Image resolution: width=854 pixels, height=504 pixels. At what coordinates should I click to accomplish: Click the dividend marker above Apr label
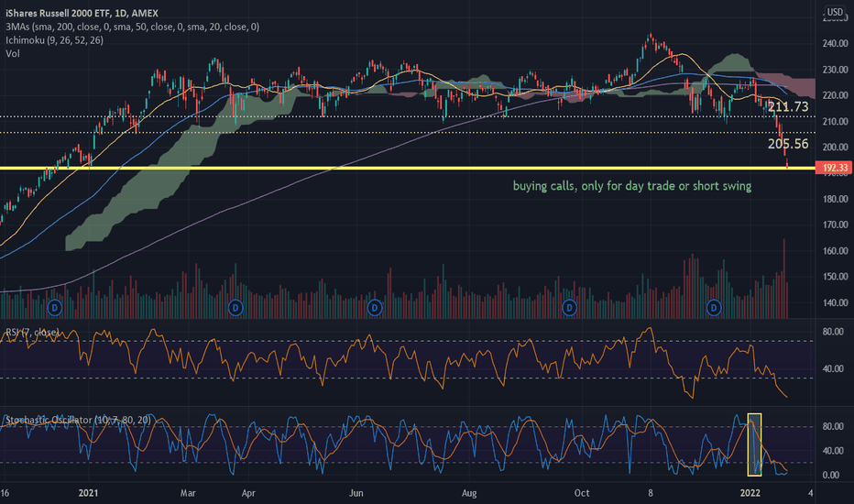point(235,308)
